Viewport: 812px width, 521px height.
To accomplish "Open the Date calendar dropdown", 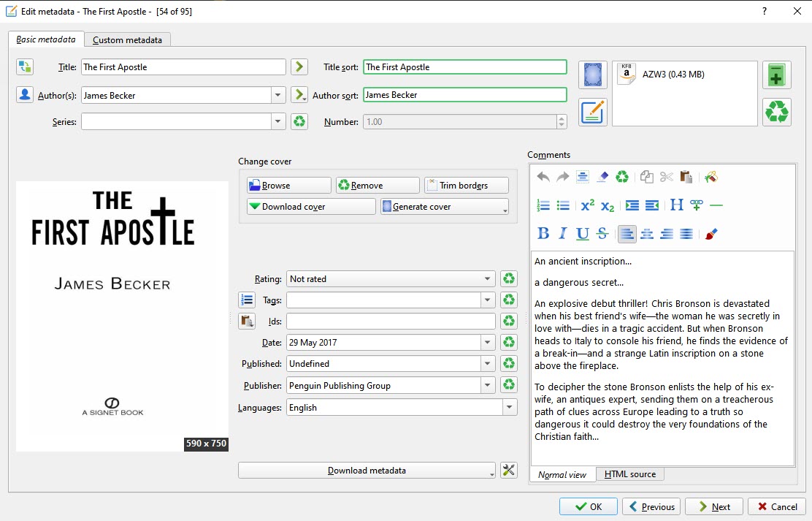I will [x=487, y=343].
